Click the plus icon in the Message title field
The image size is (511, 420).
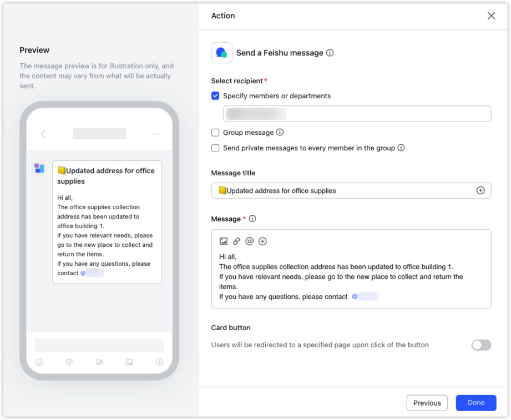tap(482, 190)
